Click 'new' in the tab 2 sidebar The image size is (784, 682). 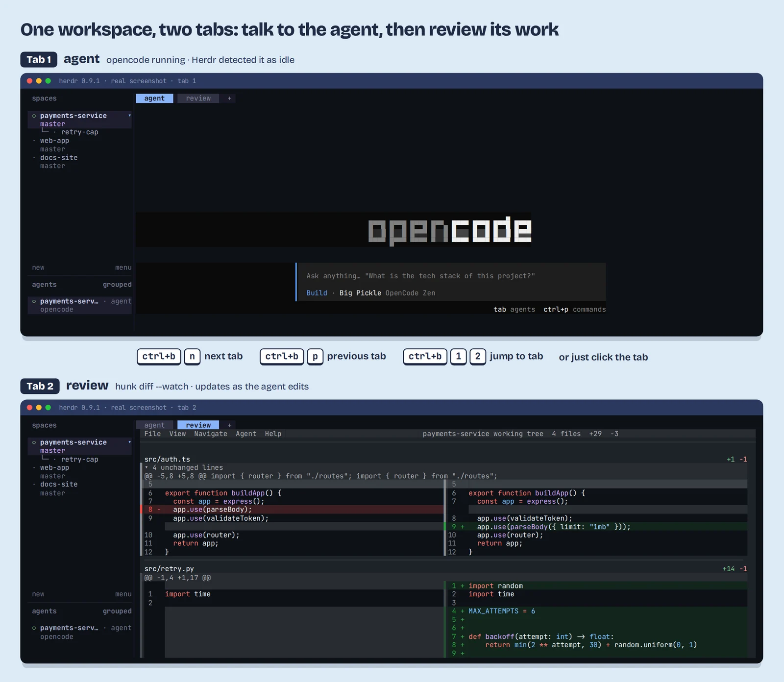tap(38, 594)
